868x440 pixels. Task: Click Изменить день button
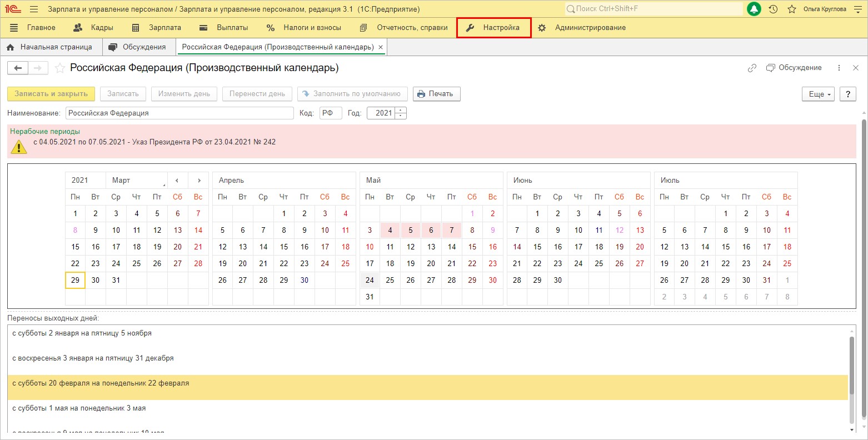[184, 93]
